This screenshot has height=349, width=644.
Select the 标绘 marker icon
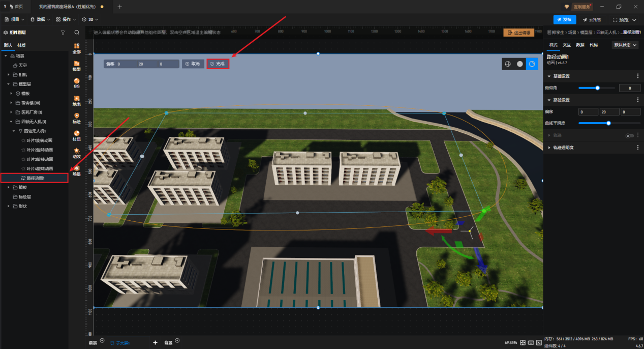[x=77, y=118]
